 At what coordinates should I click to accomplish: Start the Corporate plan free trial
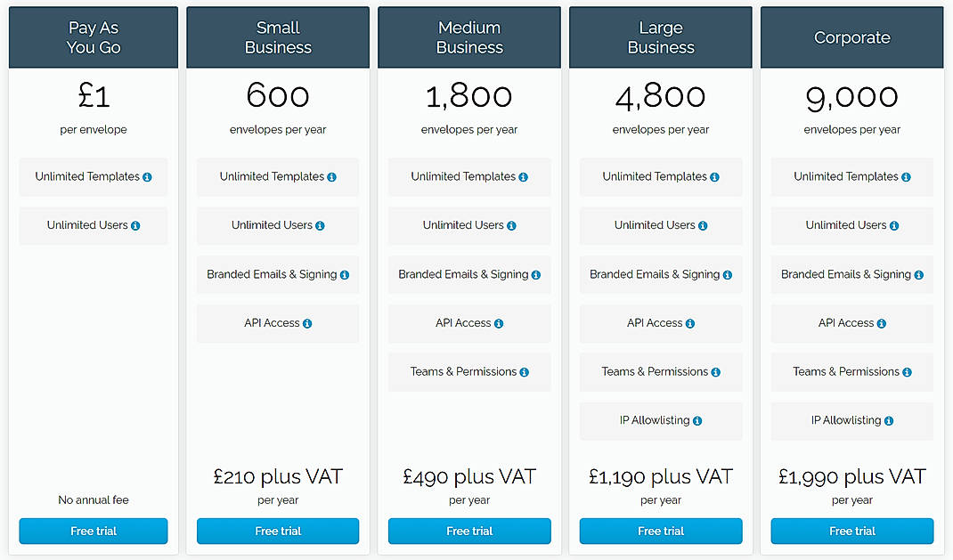pyautogui.click(x=851, y=531)
